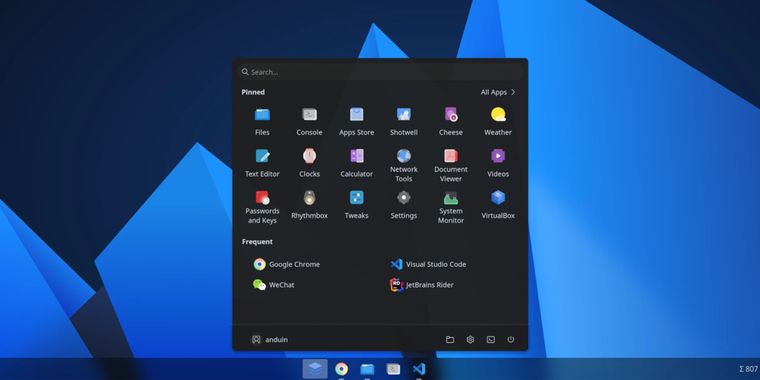The height and width of the screenshot is (380, 760).
Task: Open the Weather app
Action: pyautogui.click(x=498, y=121)
